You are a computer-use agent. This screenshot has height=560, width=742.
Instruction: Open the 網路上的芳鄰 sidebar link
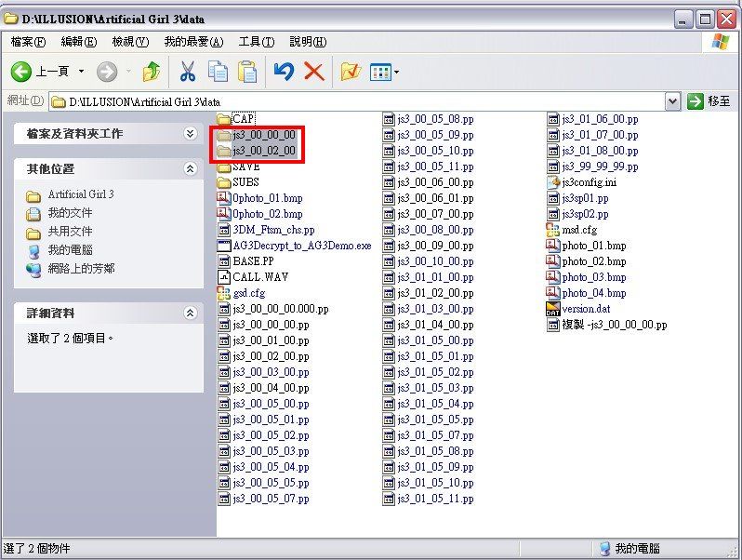pyautogui.click(x=81, y=269)
